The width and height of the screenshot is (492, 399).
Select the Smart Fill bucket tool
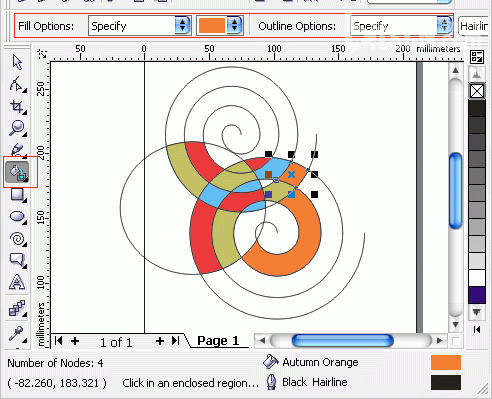(18, 172)
